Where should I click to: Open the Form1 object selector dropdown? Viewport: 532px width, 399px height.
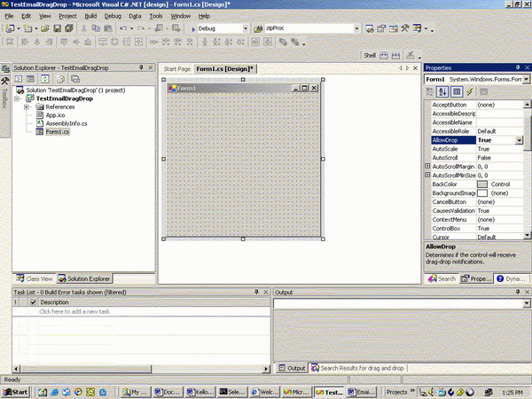coord(526,79)
